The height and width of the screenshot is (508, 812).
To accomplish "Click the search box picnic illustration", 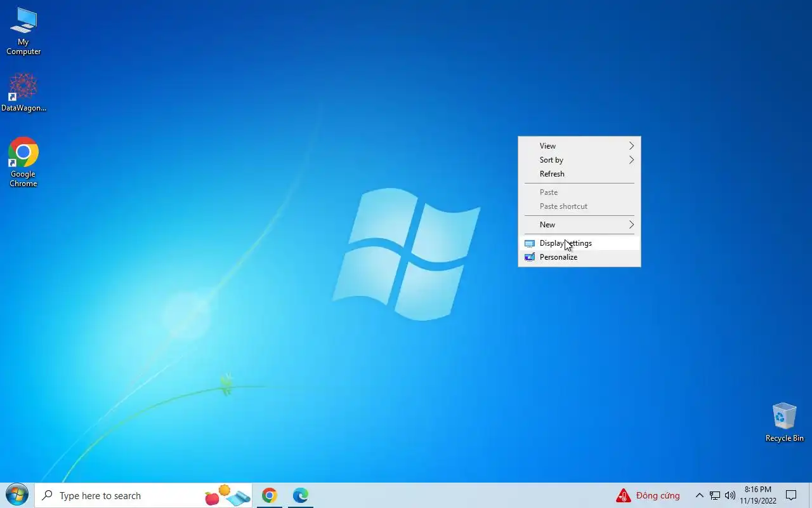I will click(x=228, y=495).
